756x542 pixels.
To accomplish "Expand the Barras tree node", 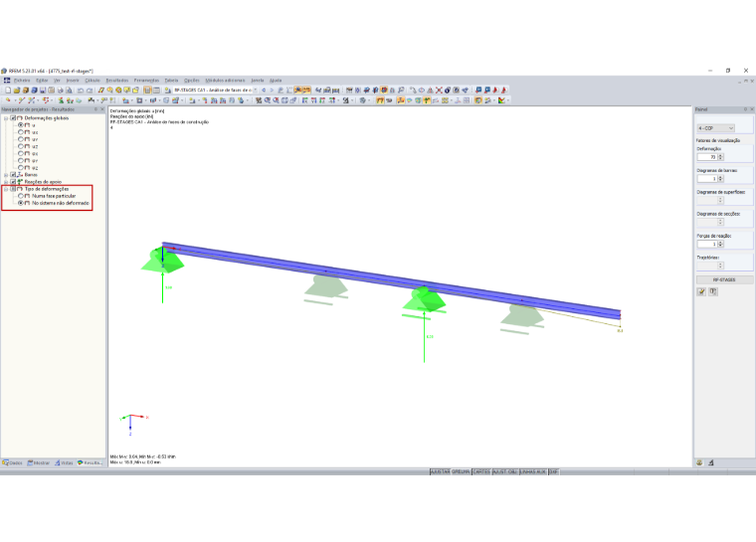I will (6, 175).
